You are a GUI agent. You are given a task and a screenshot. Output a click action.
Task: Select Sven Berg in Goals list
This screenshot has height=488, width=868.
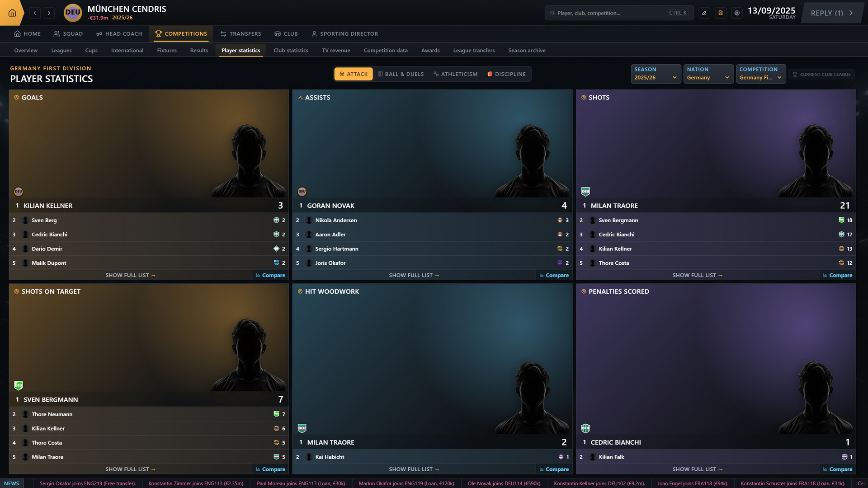(x=149, y=220)
